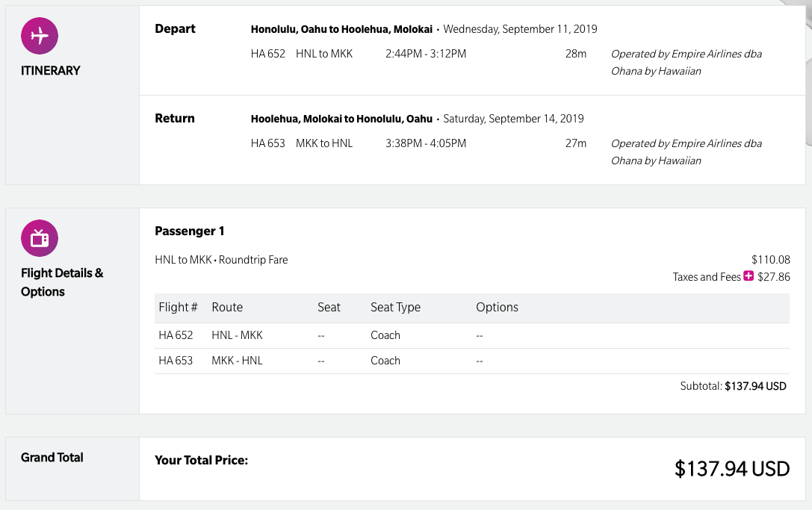Select the Flight Details & Options heading
812x510 pixels.
tap(62, 282)
